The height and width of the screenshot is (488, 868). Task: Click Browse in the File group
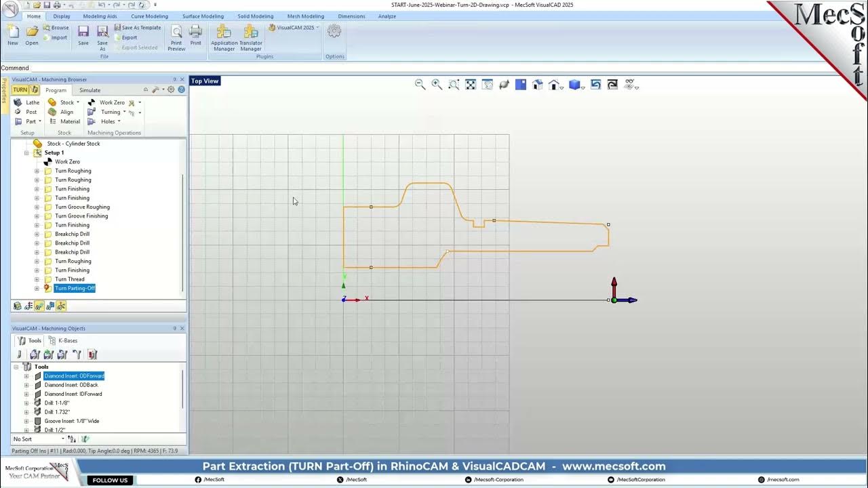tap(56, 28)
